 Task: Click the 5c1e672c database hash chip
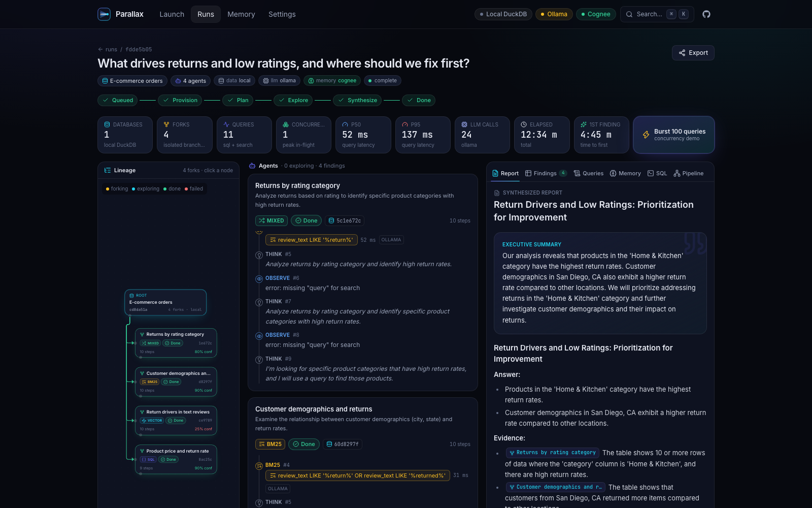click(x=345, y=220)
